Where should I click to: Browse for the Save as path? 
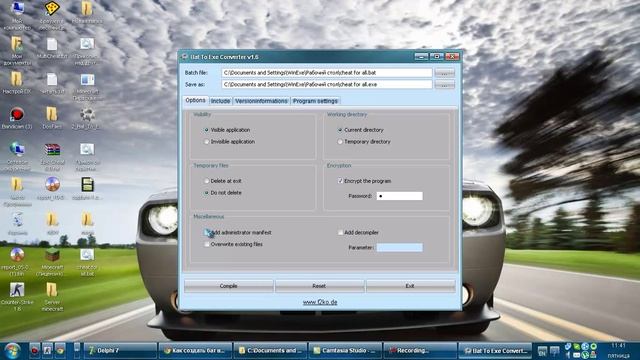tap(444, 84)
